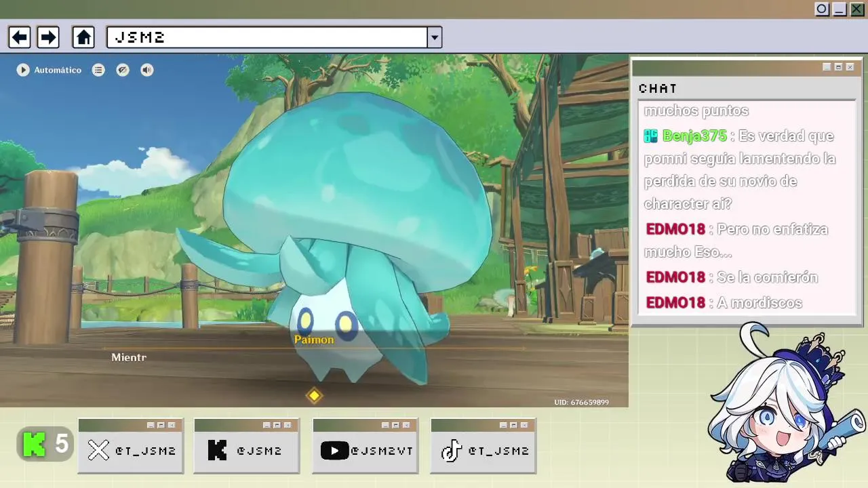Screen dimensions: 868x488
Task: Hide the dialogue interface with eye icon
Action: pos(123,70)
